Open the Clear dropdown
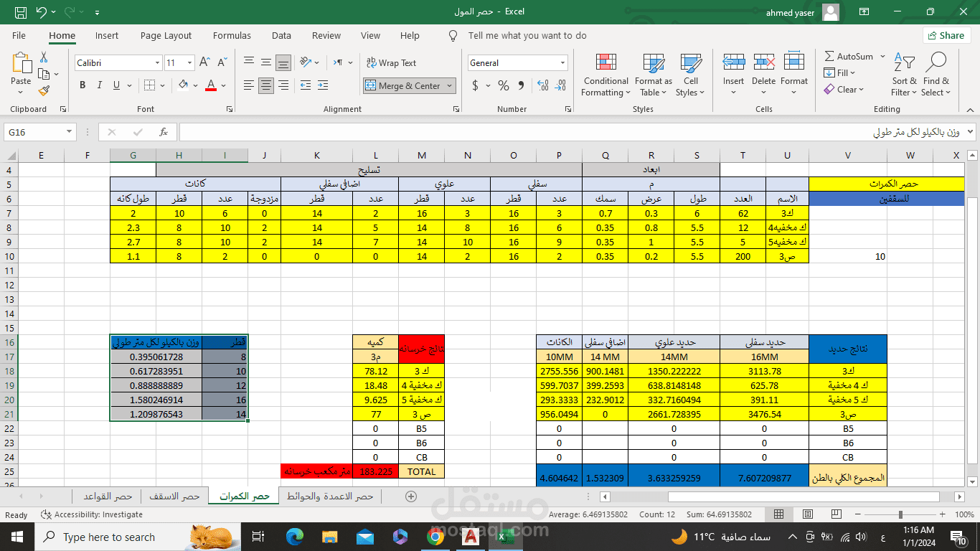This screenshot has height=551, width=980. (844, 90)
